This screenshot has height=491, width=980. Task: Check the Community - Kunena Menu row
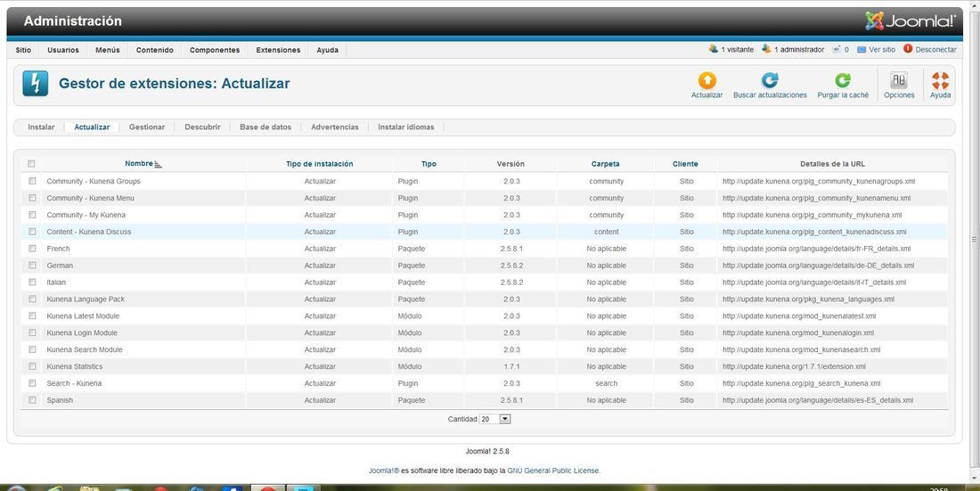pos(32,198)
